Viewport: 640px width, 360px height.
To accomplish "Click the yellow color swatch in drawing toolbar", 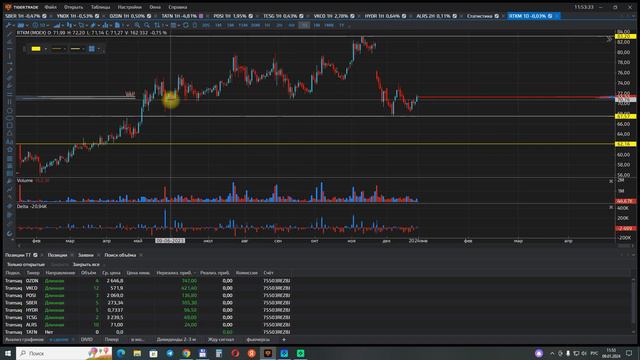I will coord(36,49).
